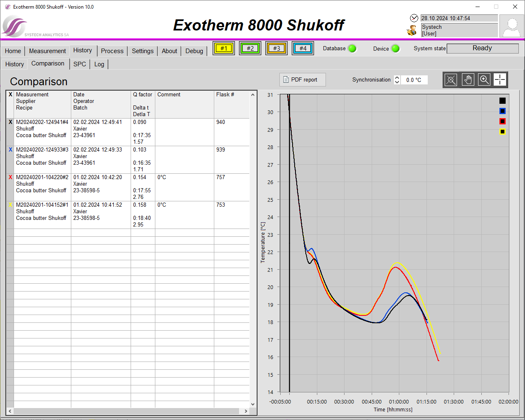Click the Date Operator Batch column header
Viewport: 525px width, 420px height.
(x=101, y=105)
